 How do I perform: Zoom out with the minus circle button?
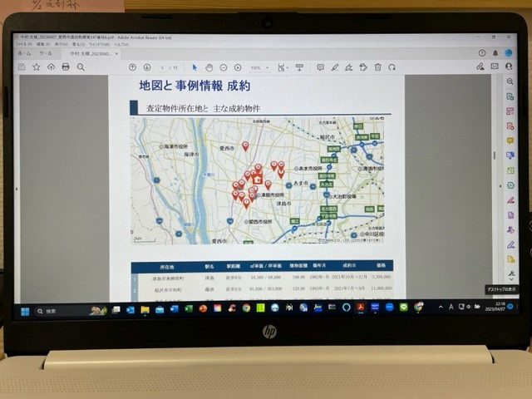(224, 67)
